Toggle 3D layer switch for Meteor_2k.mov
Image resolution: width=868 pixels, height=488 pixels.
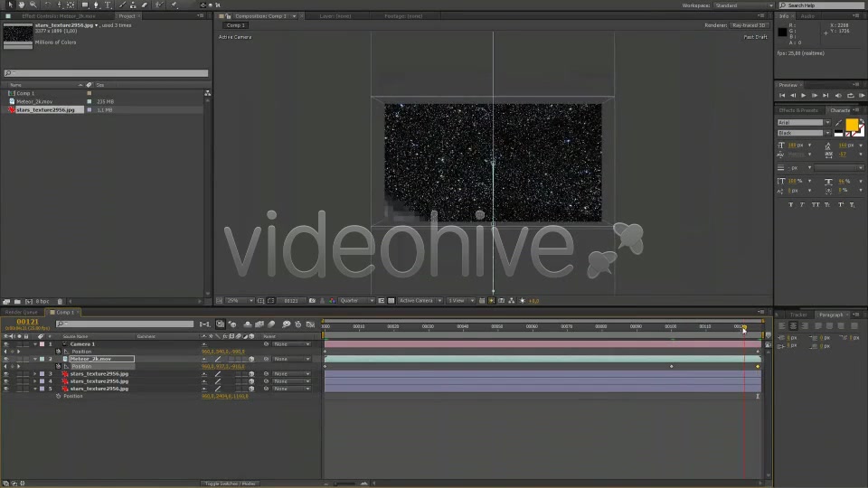(251, 359)
